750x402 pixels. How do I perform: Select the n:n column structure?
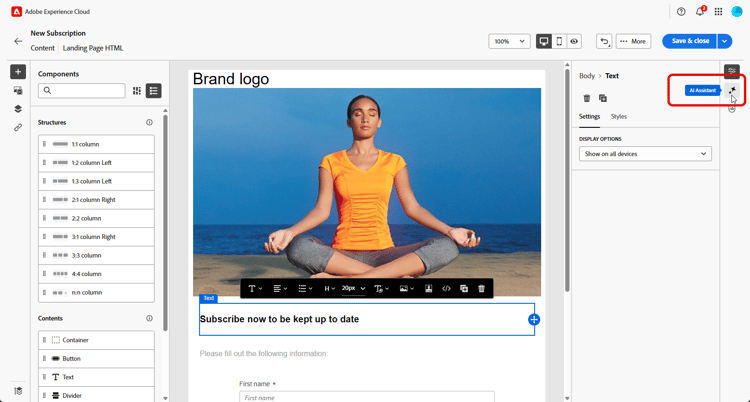click(96, 292)
